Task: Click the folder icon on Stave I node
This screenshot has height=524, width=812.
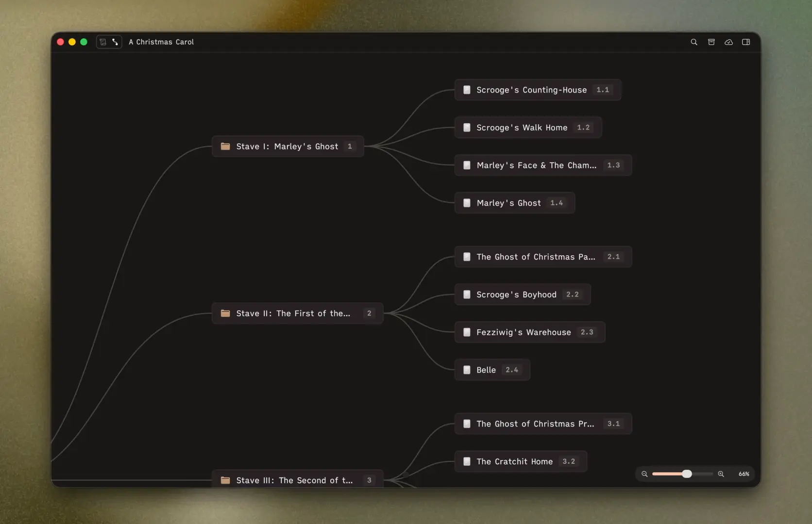Action: (x=225, y=146)
